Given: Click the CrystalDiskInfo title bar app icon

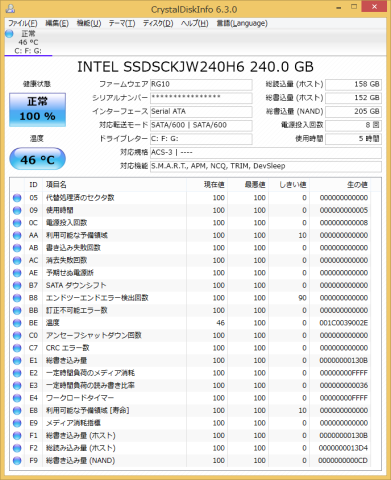Looking at the screenshot, I should [x=10, y=8].
